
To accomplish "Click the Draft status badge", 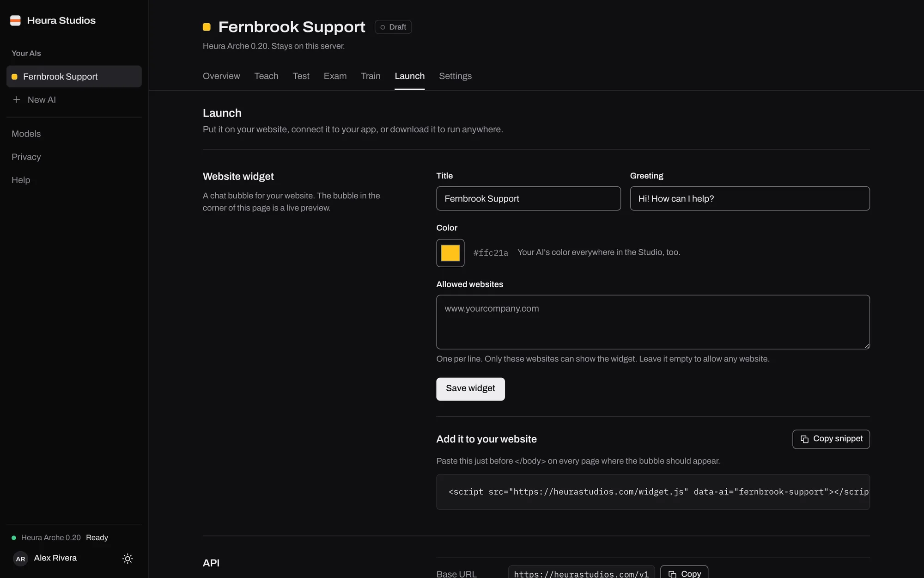I will [393, 27].
